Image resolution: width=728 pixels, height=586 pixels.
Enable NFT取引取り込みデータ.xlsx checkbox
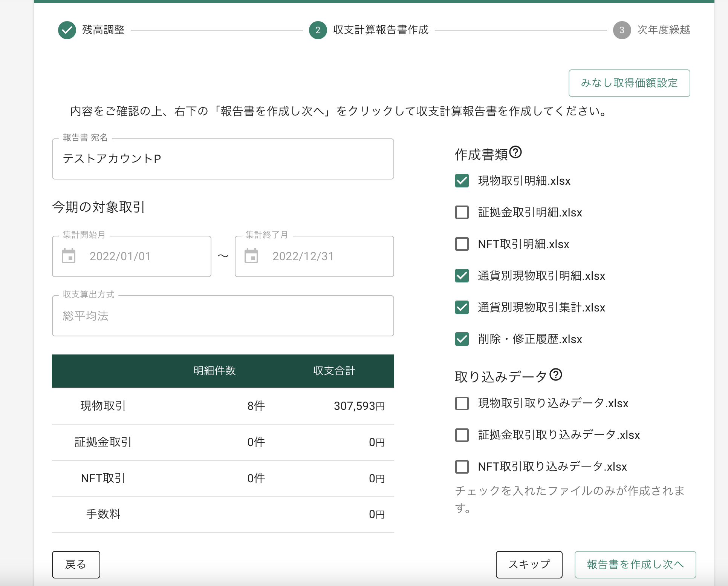tap(462, 467)
